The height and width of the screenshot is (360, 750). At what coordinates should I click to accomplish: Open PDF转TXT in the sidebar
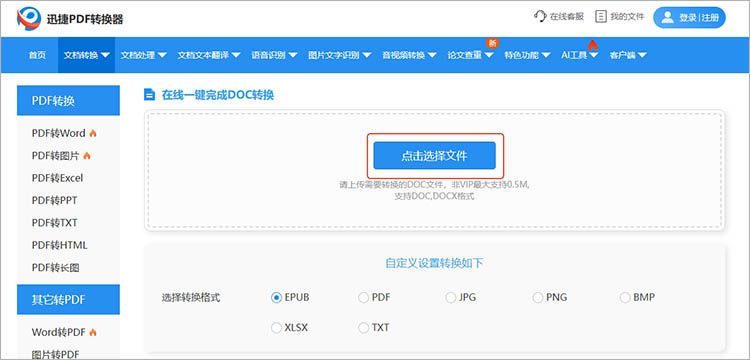[x=55, y=223]
